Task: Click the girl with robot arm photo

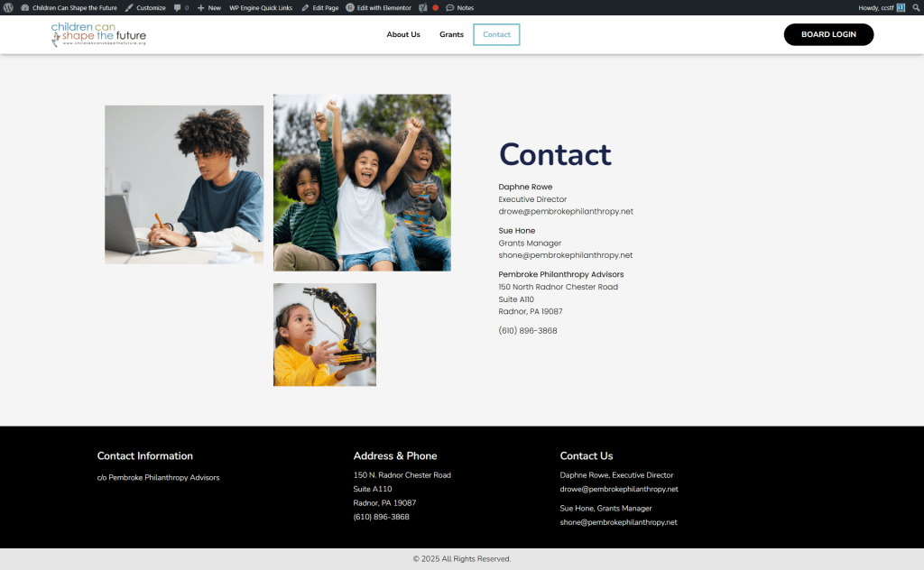Action: click(325, 335)
